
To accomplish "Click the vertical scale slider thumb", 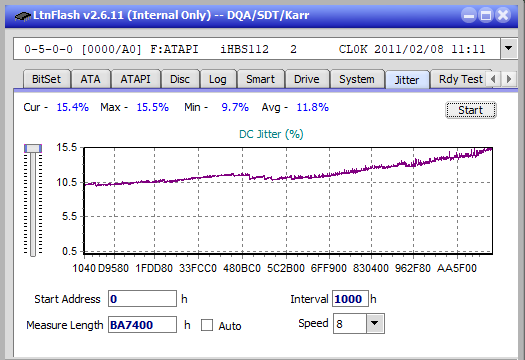I will [x=33, y=148].
